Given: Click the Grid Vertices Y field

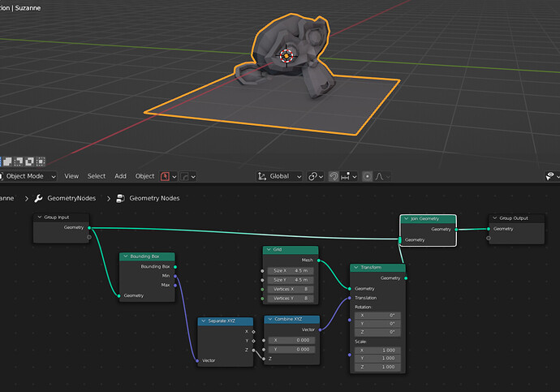Looking at the screenshot, I should click(291, 299).
